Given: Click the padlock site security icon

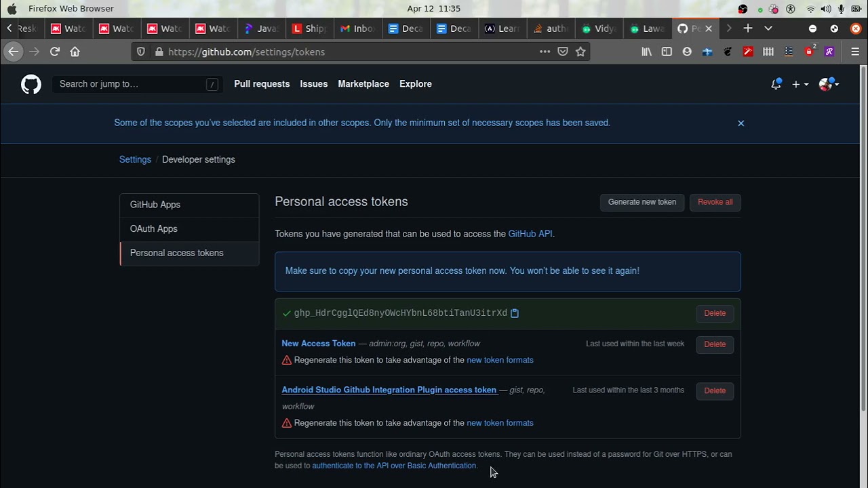Looking at the screenshot, I should tap(159, 52).
